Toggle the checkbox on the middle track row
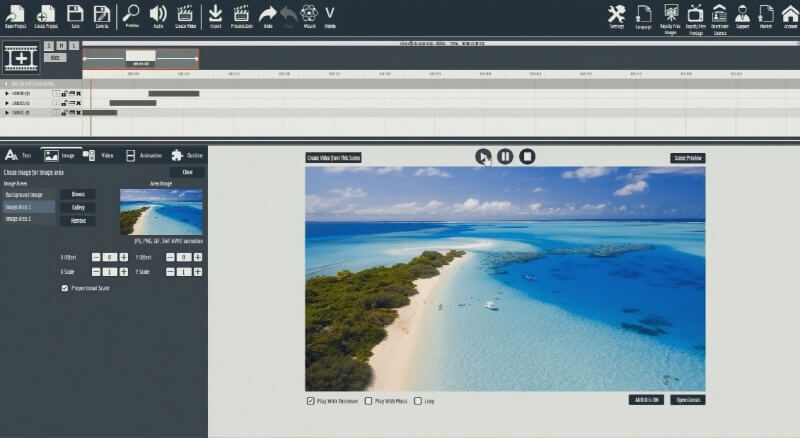This screenshot has width=800, height=438. (56, 103)
